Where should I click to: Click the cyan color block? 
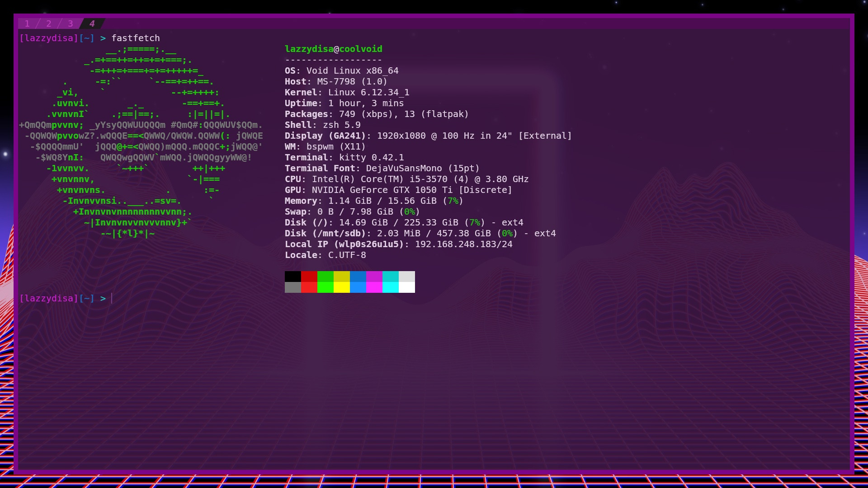(390, 277)
